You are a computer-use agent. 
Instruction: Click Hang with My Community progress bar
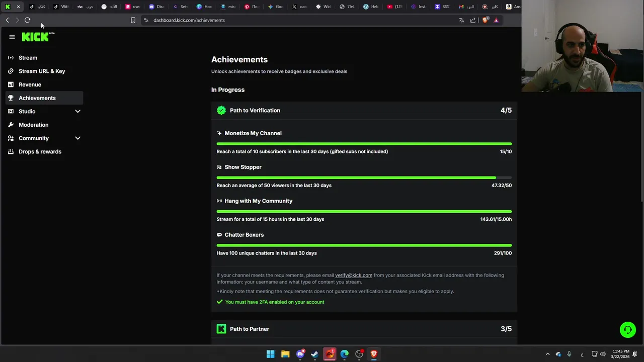coord(364,212)
